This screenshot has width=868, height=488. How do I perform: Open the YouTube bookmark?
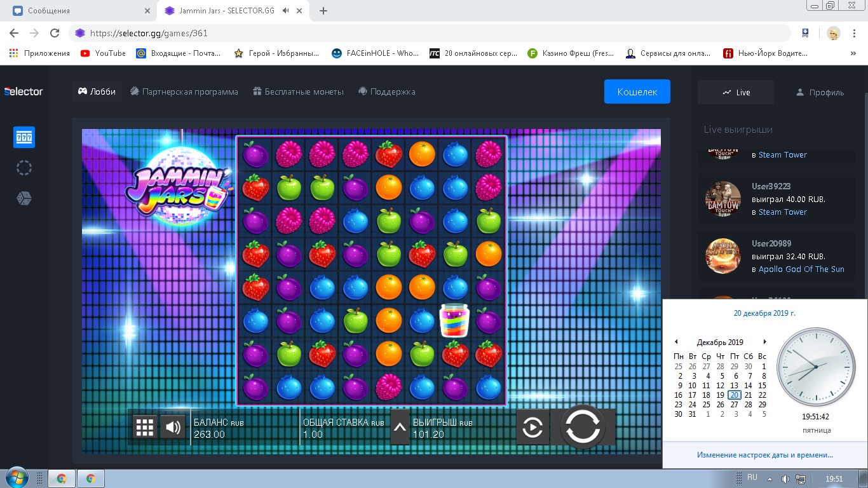[x=104, y=53]
